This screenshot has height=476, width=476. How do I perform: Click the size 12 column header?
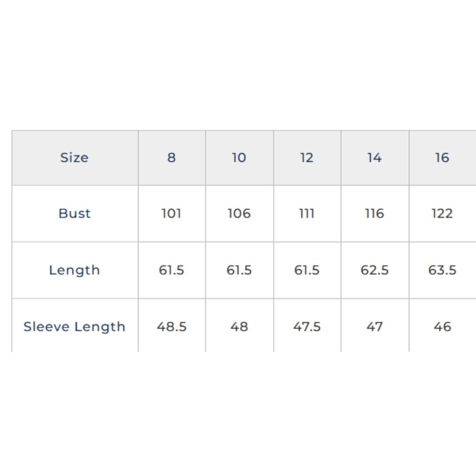(307, 158)
